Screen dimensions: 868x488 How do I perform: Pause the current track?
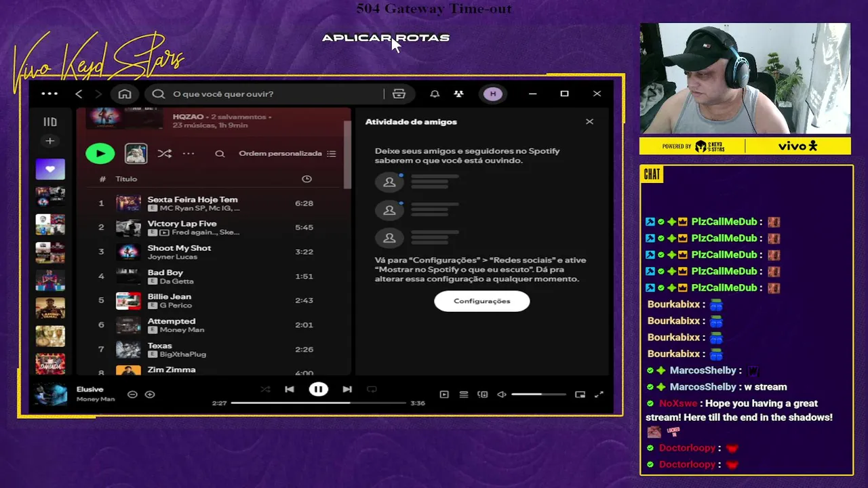[318, 390]
